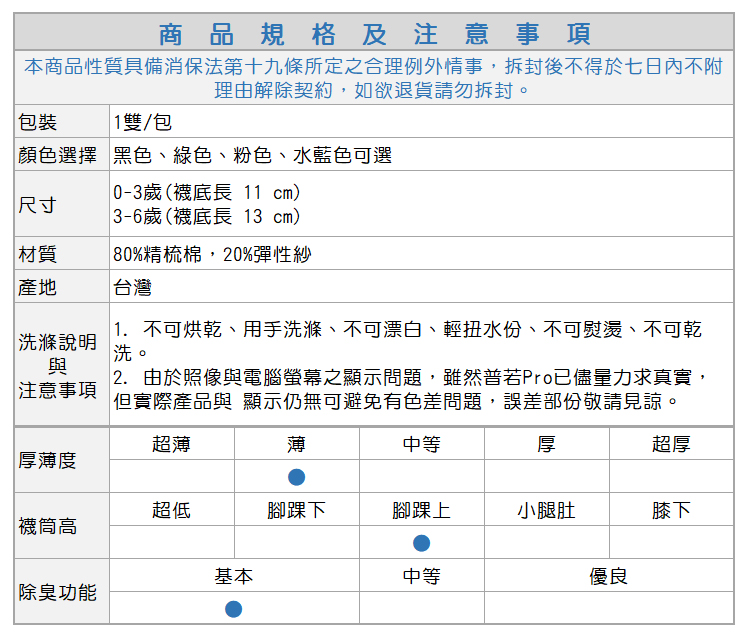750x642 pixels.
Task: Click the blue dot under 腳踝上
Action: (422, 543)
